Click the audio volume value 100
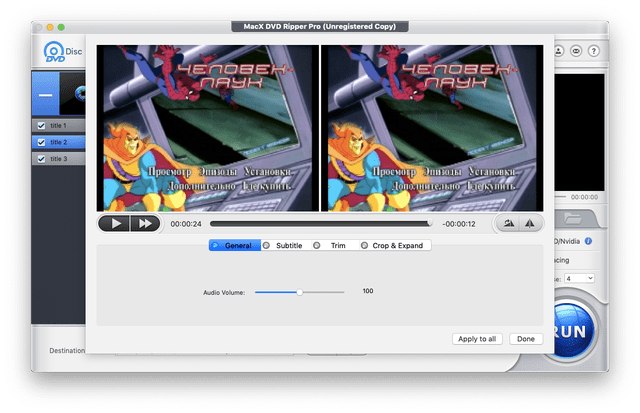The height and width of the screenshot is (413, 640). pyautogui.click(x=368, y=291)
